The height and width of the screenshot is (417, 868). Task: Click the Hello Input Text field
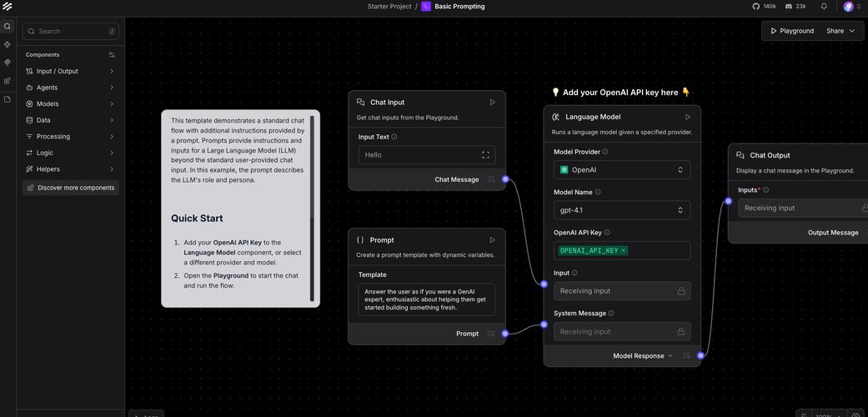click(427, 155)
